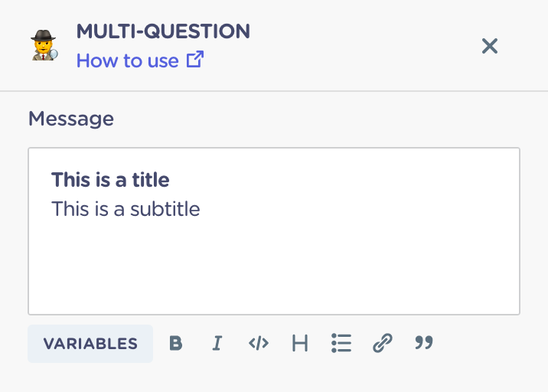This screenshot has height=392, width=548.
Task: Click empty space inside the Message editor
Action: tap(274, 266)
